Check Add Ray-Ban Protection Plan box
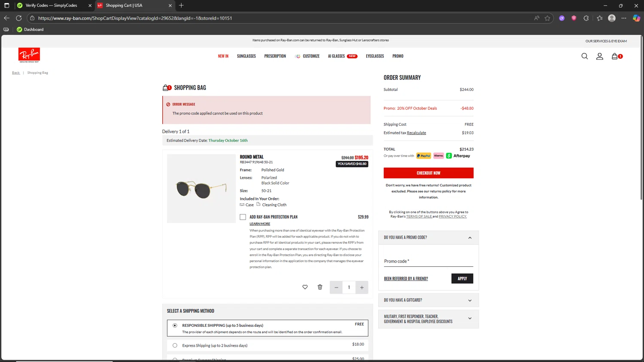 (243, 217)
